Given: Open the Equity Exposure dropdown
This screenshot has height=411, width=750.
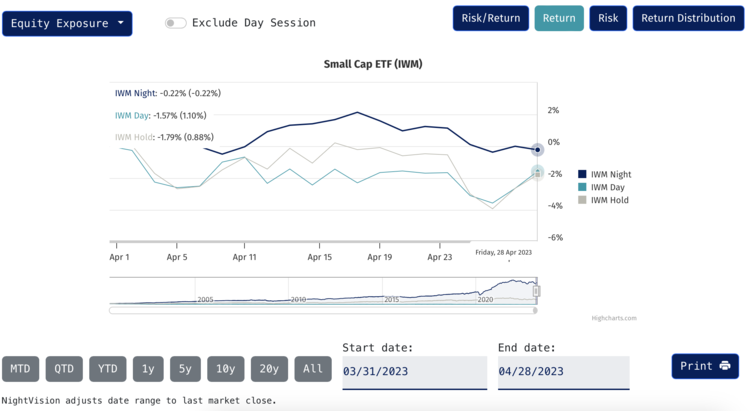Looking at the screenshot, I should (67, 23).
